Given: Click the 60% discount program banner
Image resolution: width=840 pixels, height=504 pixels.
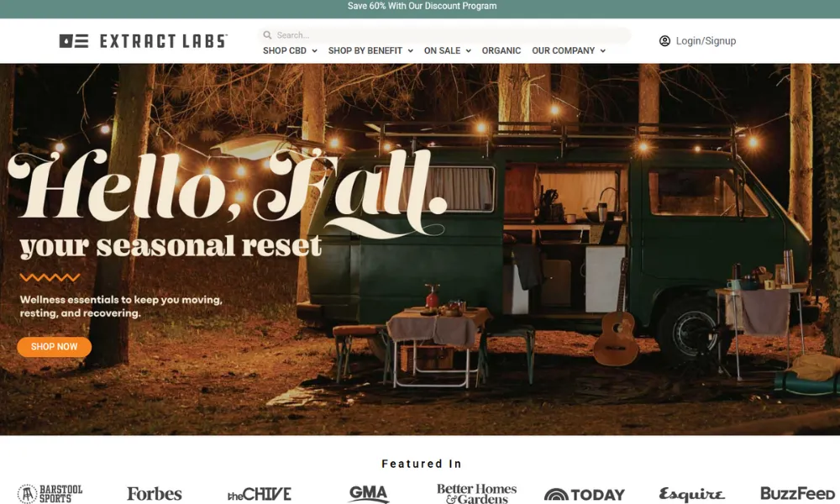Looking at the screenshot, I should pyautogui.click(x=422, y=7).
